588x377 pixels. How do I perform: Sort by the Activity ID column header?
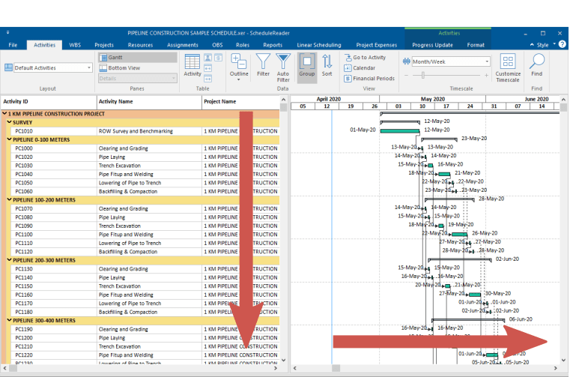49,102
